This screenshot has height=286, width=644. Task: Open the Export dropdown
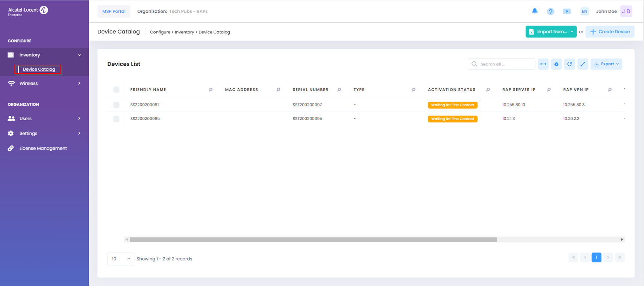point(606,64)
